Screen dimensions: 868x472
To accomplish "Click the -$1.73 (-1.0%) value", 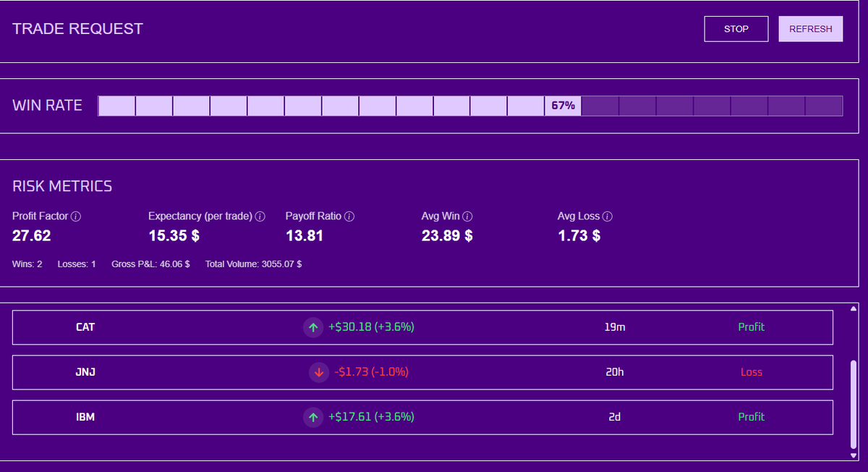I will point(372,372).
